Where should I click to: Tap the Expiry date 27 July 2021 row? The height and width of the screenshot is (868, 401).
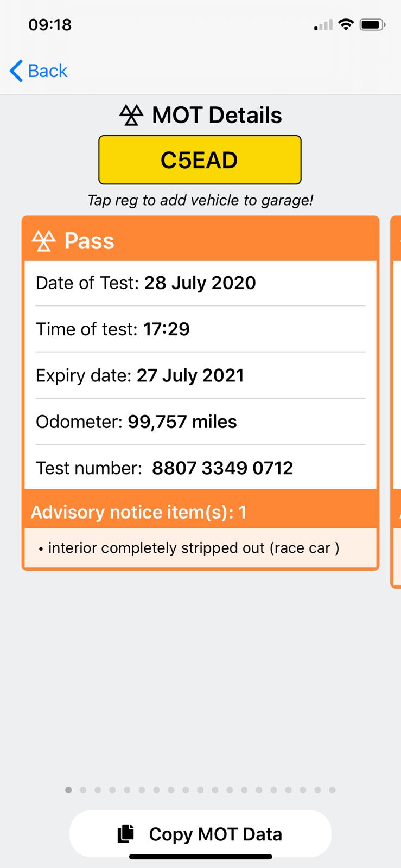point(200,375)
